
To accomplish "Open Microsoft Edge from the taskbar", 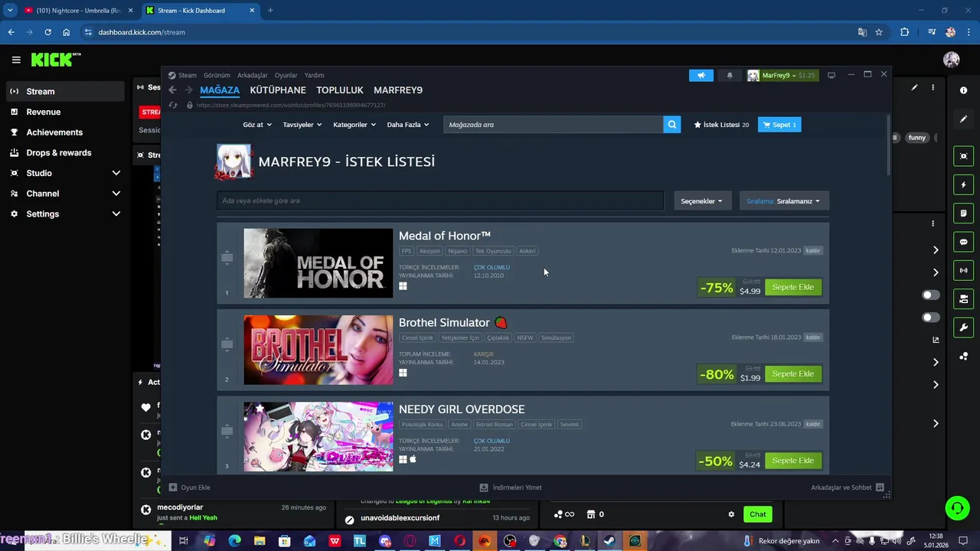I will [x=235, y=541].
